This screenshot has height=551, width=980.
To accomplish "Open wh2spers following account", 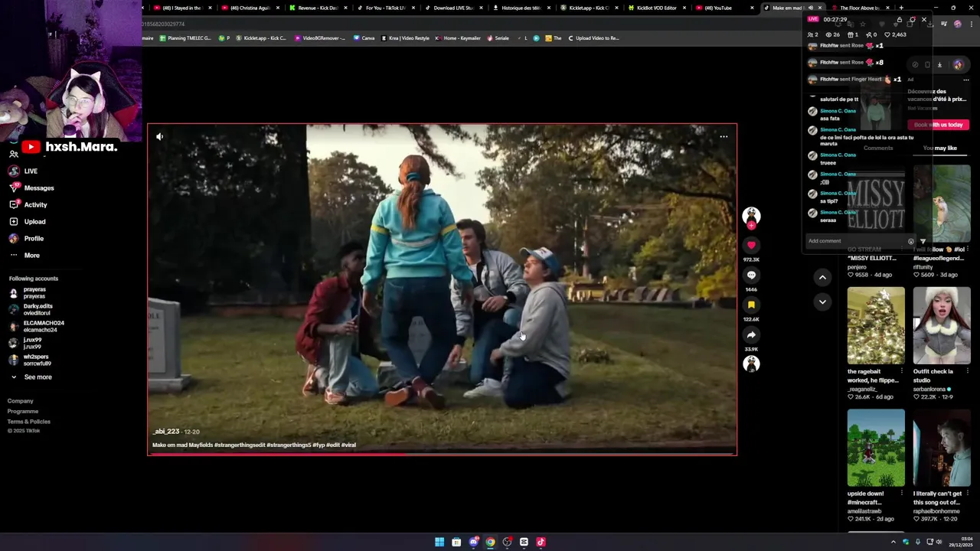I will click(31, 360).
